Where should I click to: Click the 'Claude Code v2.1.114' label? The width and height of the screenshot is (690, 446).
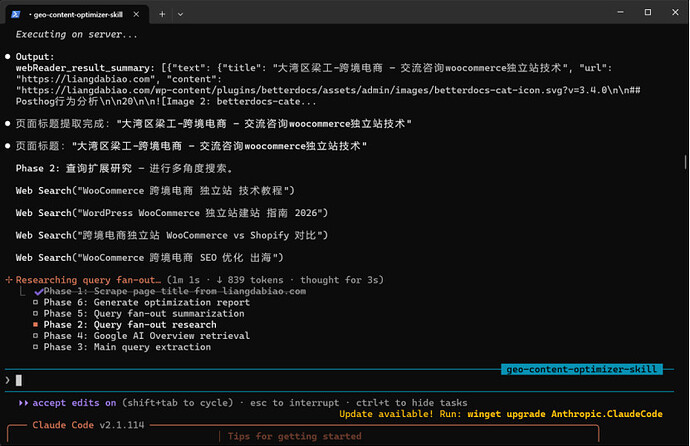coord(88,425)
